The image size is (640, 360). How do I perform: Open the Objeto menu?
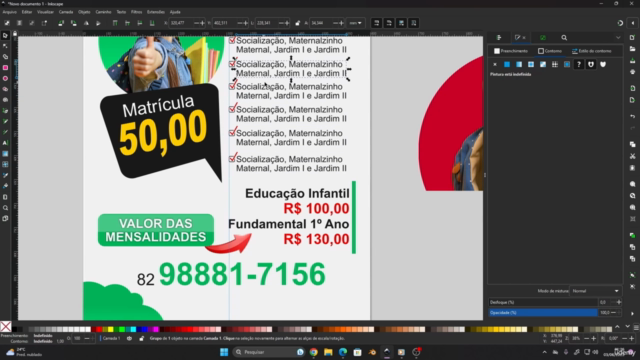84,12
